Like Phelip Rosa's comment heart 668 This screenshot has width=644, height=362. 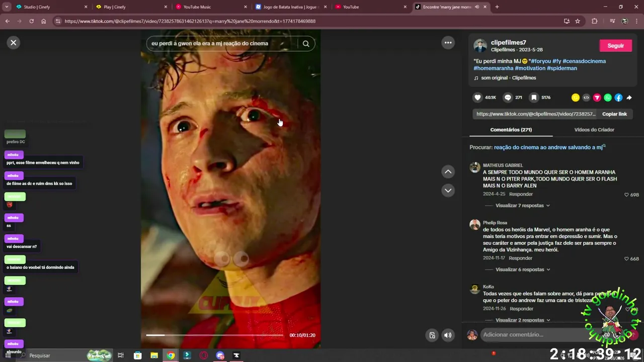tap(626, 259)
